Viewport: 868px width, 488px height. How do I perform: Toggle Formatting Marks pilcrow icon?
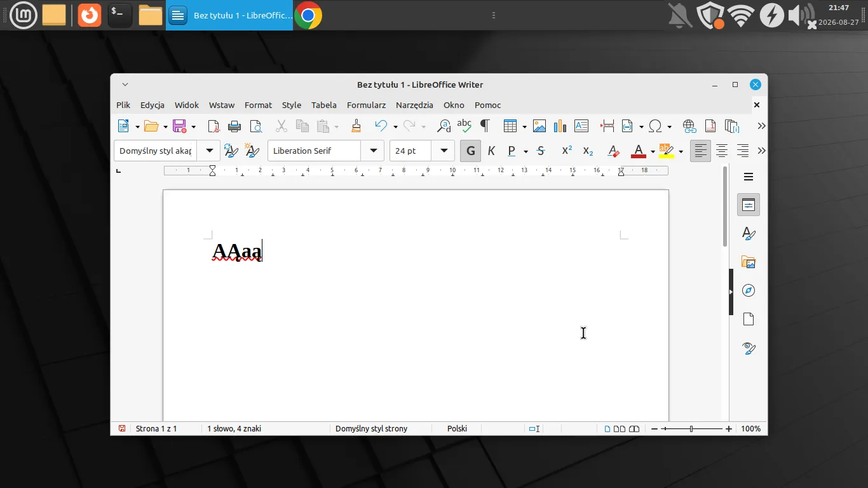485,126
